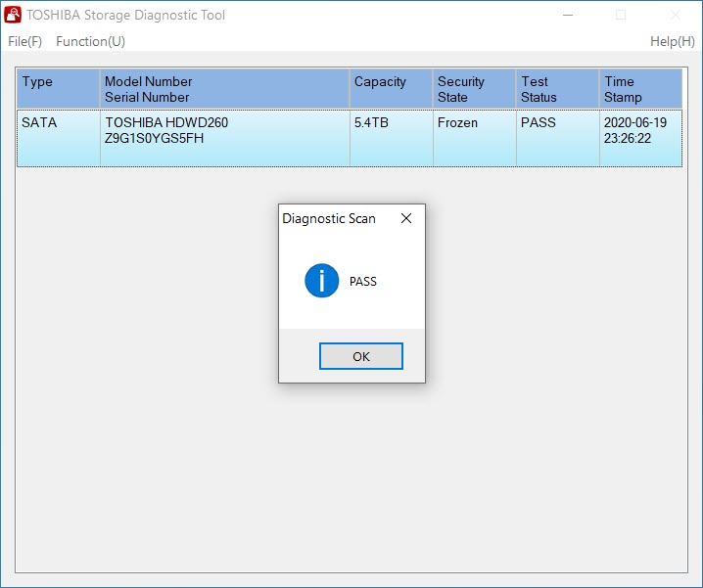Viewport: 703px width, 588px height.
Task: Open the Help(H) menu
Action: (x=672, y=42)
